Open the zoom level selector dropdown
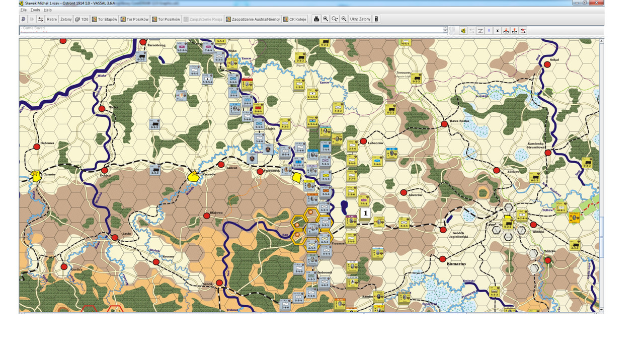Screen dimensions: 644x349 335,19
